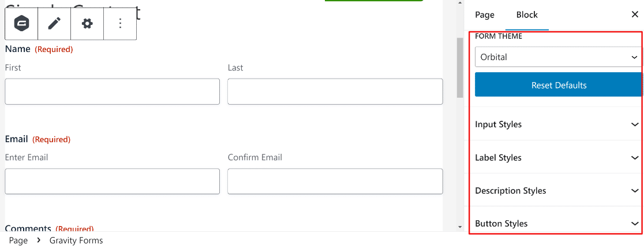Viewport: 644px width, 248px height.
Task: Close the settings sidebar panel
Action: (x=635, y=15)
